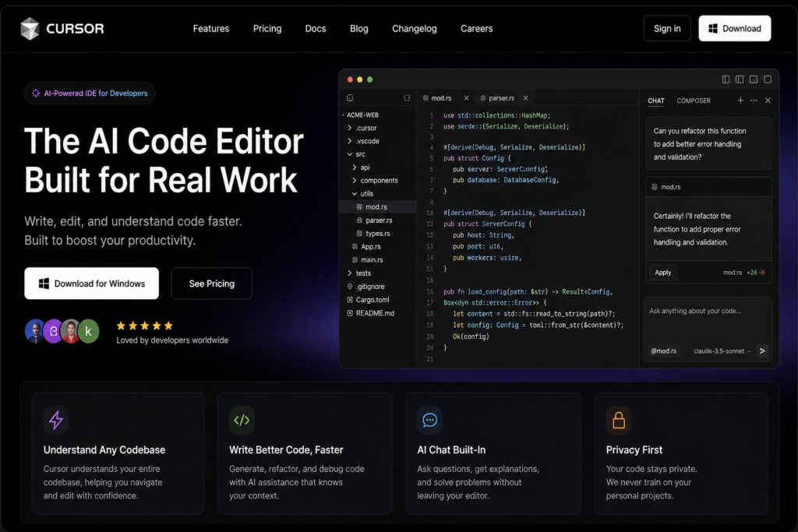Select mod.rs in the file tree
Viewport: 798px width, 532px height.
[378, 207]
